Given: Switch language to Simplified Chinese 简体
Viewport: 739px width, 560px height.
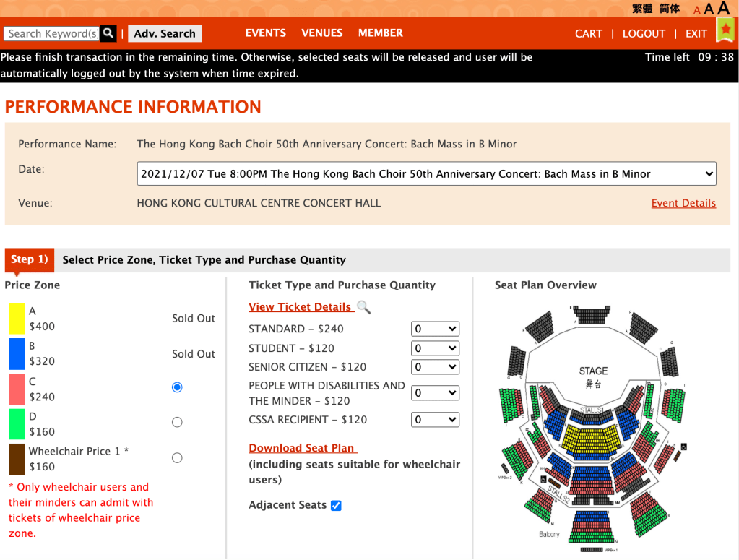Looking at the screenshot, I should [x=670, y=9].
